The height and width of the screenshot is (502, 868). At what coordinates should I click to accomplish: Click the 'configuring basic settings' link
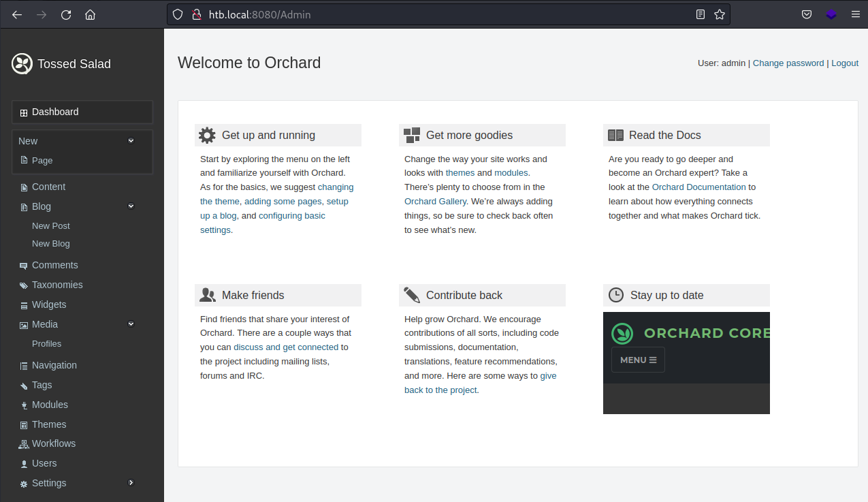click(263, 223)
